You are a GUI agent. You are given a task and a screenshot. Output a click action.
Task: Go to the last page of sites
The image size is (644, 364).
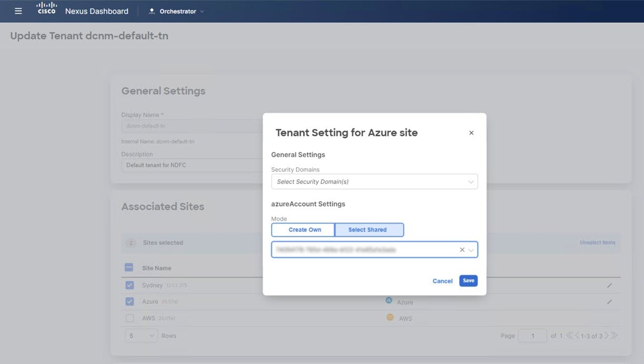[614, 336]
